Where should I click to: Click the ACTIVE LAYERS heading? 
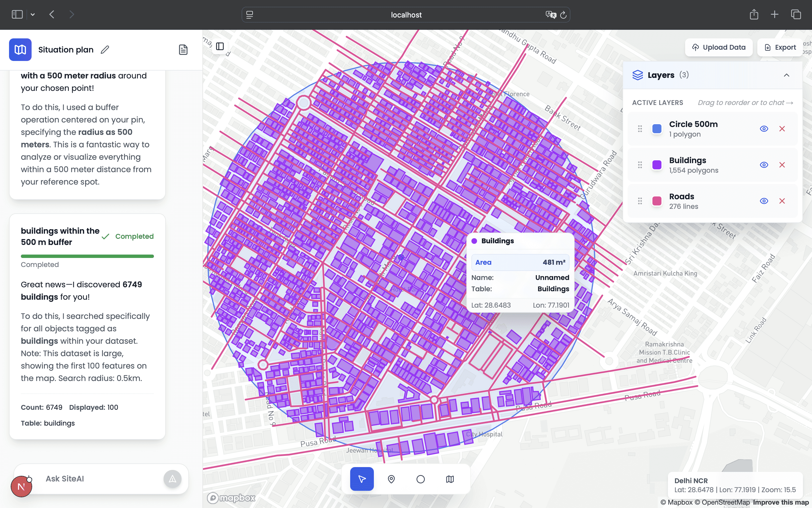(x=658, y=103)
